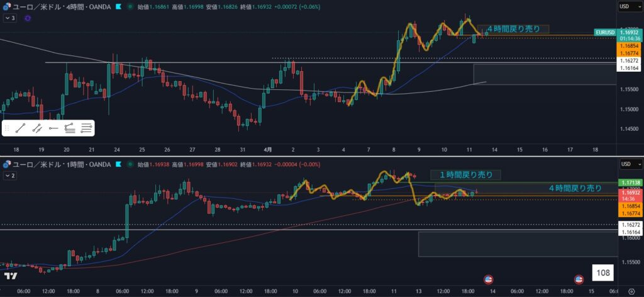Click the EURUSD price label on price axis
This screenshot has width=644, height=297.
pos(606,31)
